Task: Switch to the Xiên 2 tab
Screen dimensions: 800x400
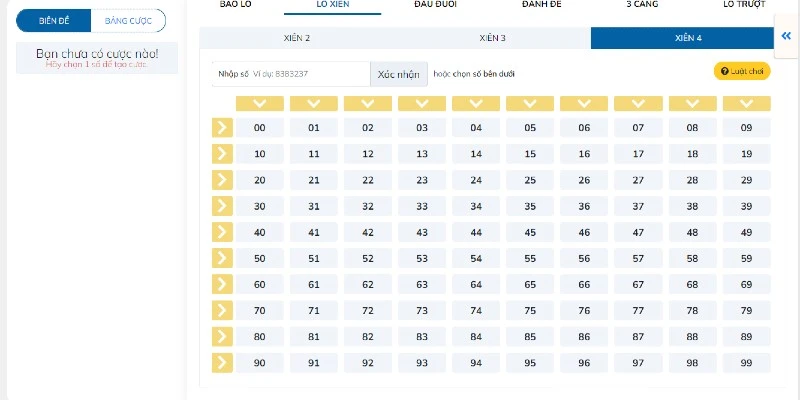Action: (x=297, y=39)
